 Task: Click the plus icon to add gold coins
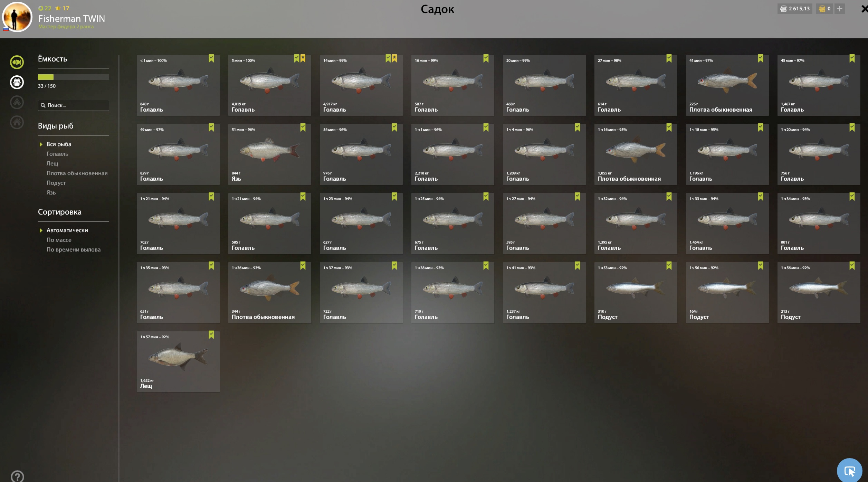(x=840, y=9)
